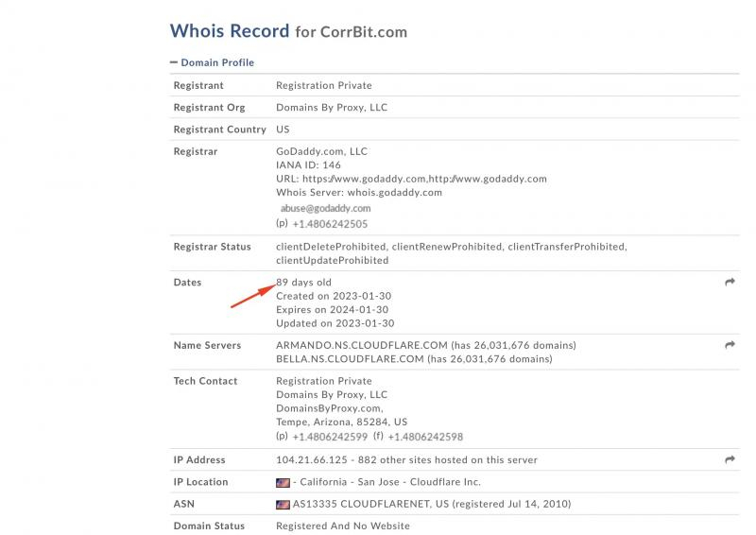The image size is (756, 535).
Task: Select 'DomainsByProxy.com,' in Tech Contact
Action: (x=330, y=408)
